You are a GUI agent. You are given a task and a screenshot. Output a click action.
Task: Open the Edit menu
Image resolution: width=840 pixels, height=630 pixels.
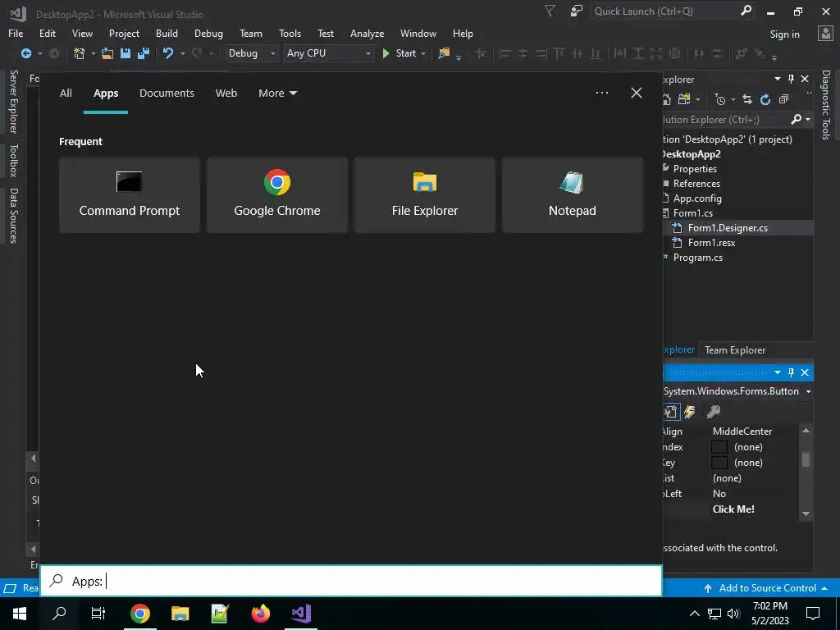[x=47, y=33]
